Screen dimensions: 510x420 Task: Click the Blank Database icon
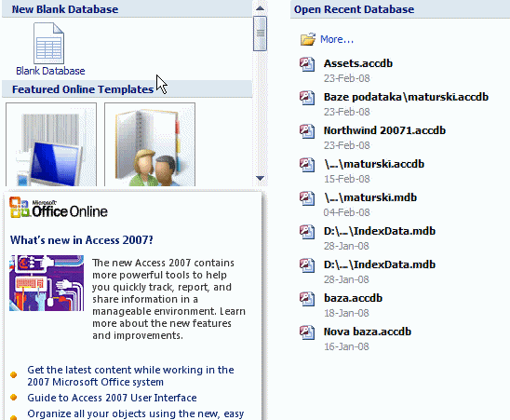[48, 43]
